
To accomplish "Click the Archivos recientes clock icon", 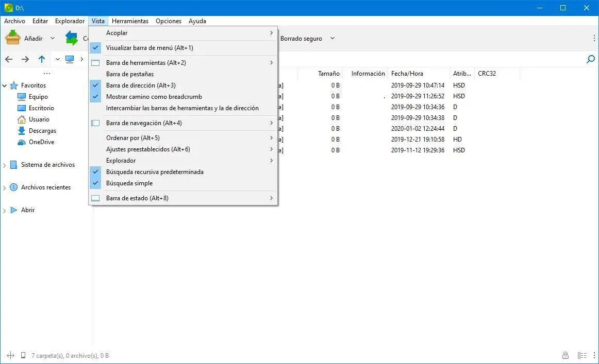I will pyautogui.click(x=14, y=187).
